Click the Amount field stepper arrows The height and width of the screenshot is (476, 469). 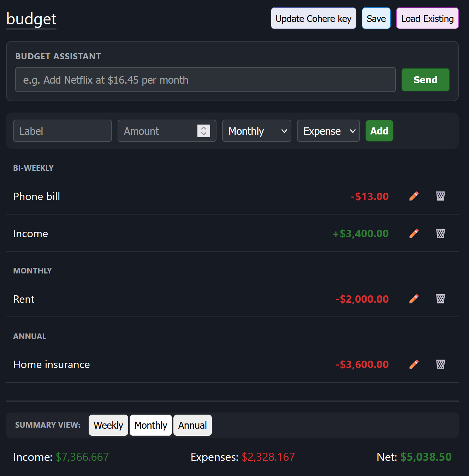(204, 131)
